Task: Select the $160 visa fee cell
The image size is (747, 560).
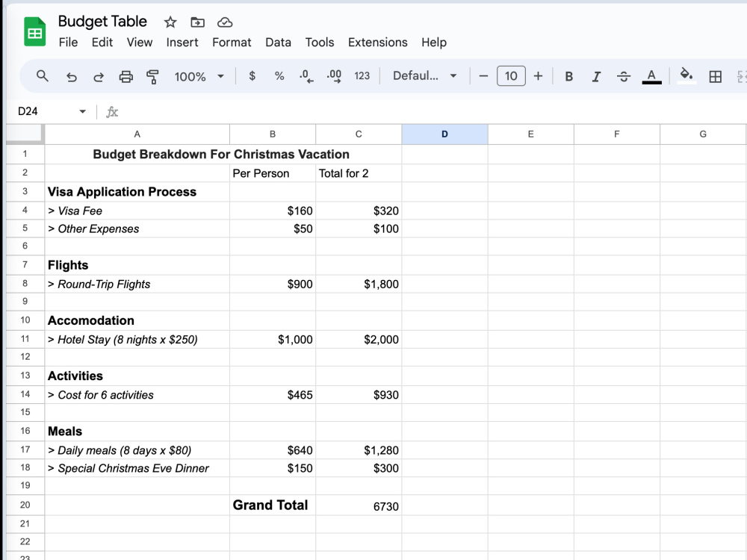Action: (273, 211)
